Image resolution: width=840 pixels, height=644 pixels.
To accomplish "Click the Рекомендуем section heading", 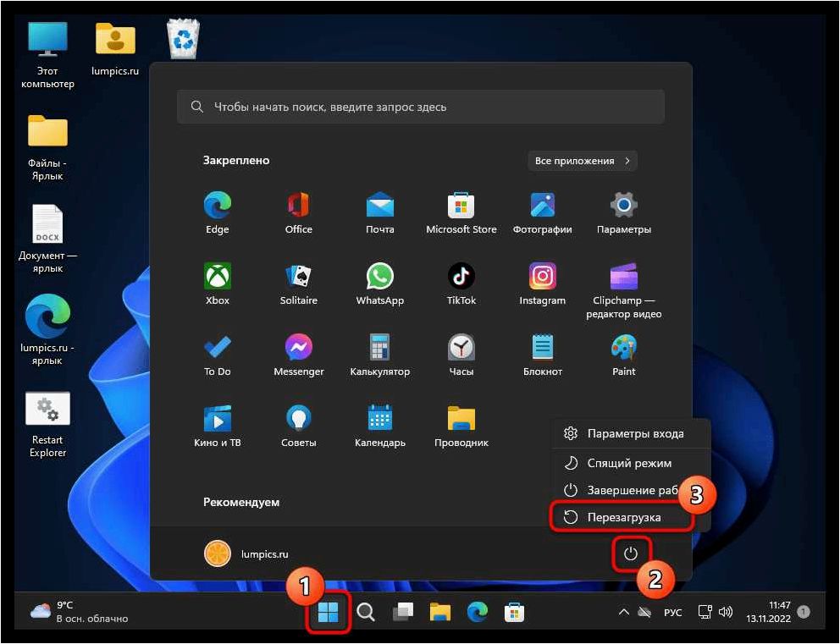I will [241, 502].
